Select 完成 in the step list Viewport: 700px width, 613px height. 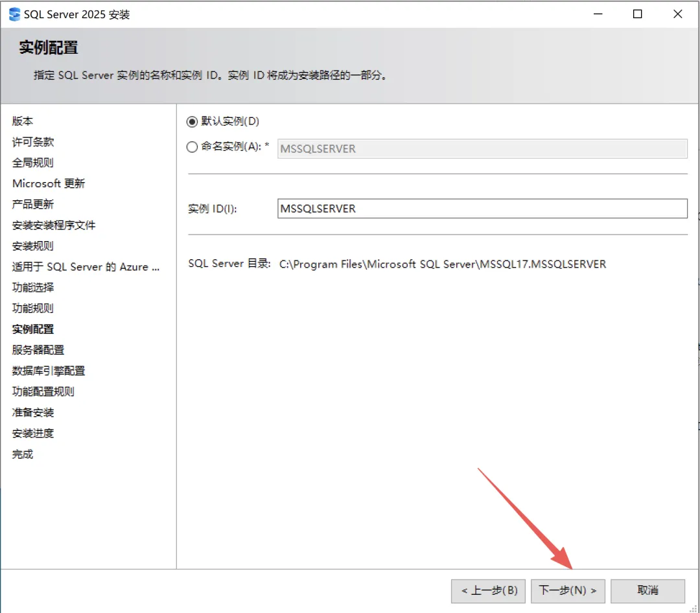point(22,454)
